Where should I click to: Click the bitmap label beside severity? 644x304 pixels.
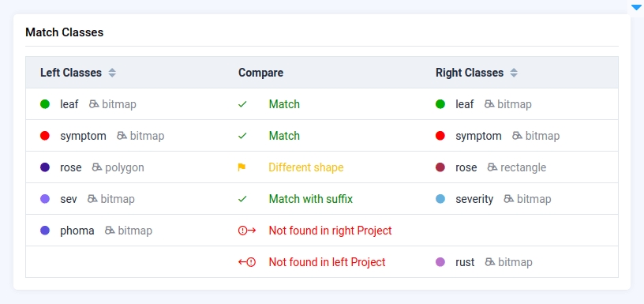coord(534,199)
